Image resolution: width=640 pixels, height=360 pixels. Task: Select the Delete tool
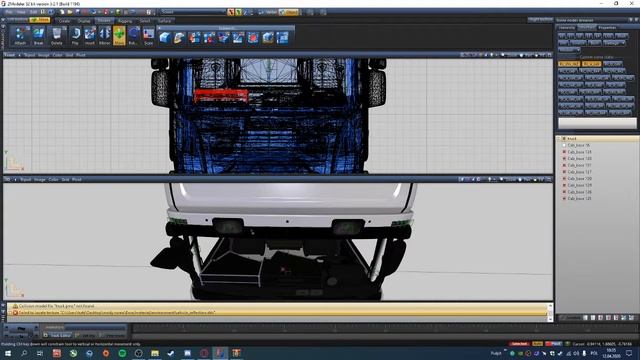pos(57,36)
